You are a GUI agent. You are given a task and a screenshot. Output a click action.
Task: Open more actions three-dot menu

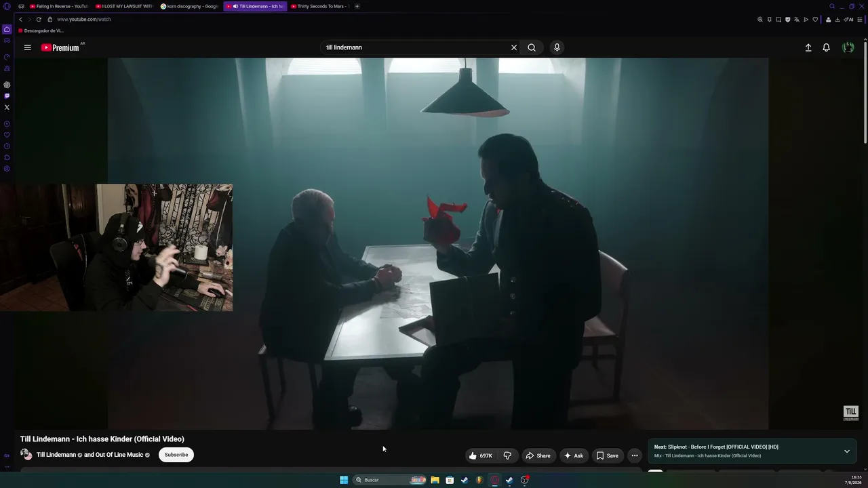(635, 455)
